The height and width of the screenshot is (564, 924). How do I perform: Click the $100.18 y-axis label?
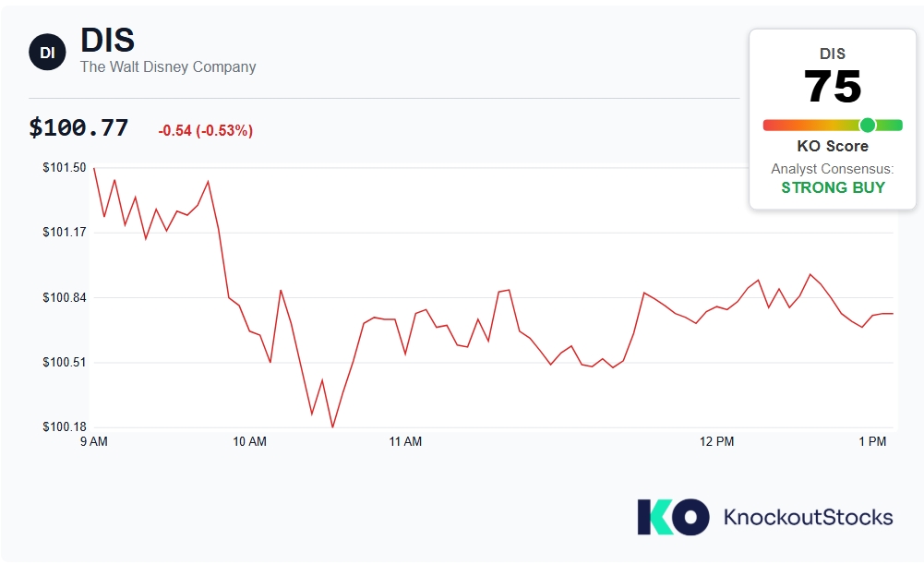coord(65,426)
